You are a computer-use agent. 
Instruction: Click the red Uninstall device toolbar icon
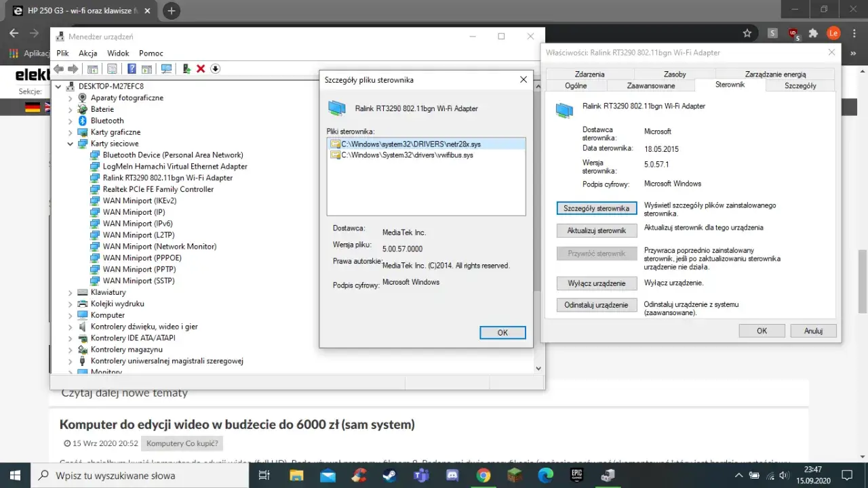click(201, 68)
